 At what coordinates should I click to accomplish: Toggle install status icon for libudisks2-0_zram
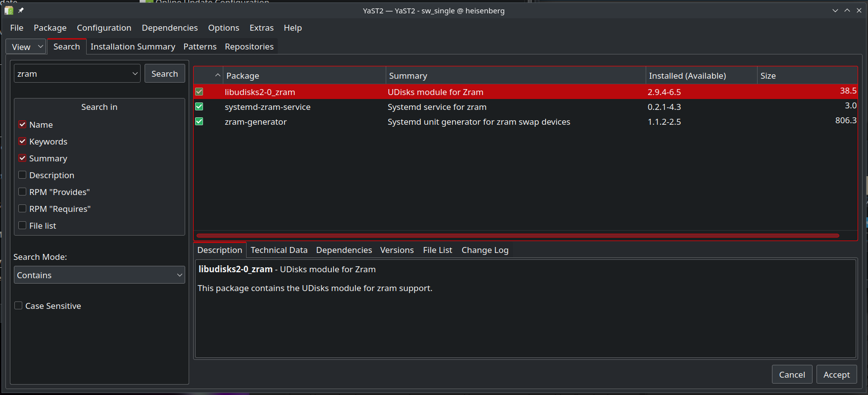coord(199,92)
